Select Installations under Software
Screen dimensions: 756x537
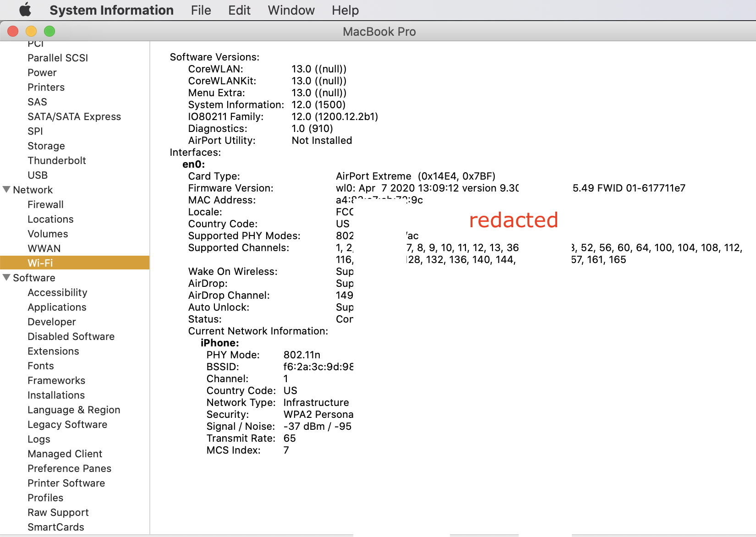tap(56, 395)
